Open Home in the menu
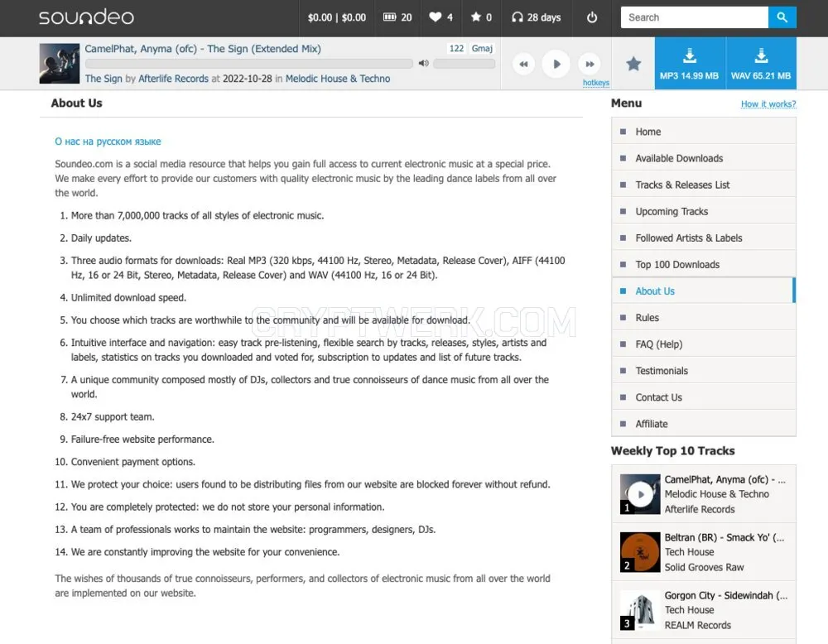This screenshot has width=828, height=644. coord(703,132)
